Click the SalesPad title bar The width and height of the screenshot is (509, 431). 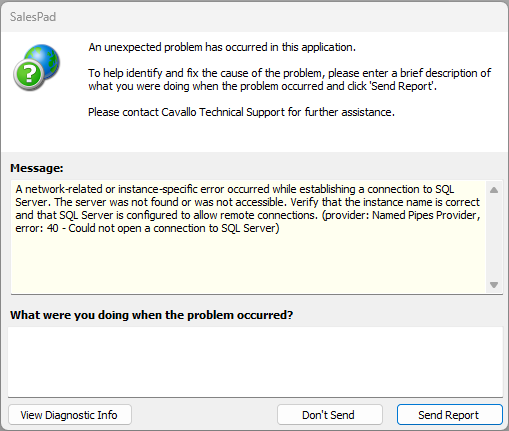[254, 17]
